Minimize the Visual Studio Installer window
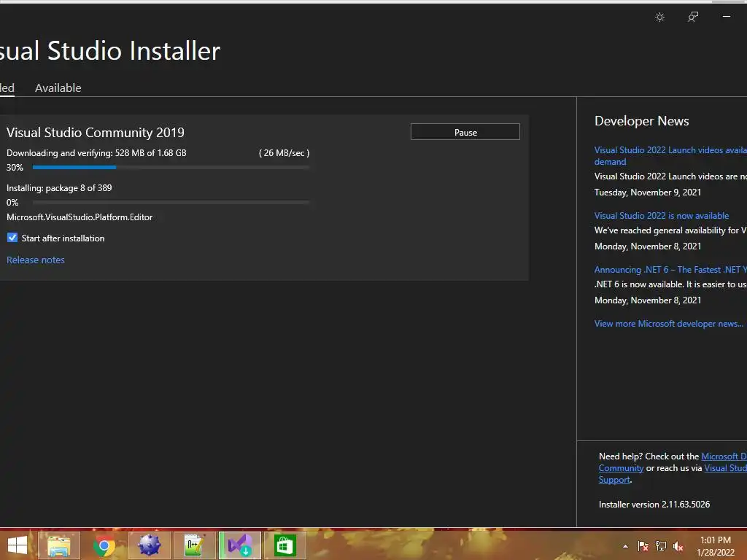Screen dimensions: 747x560 (727, 17)
